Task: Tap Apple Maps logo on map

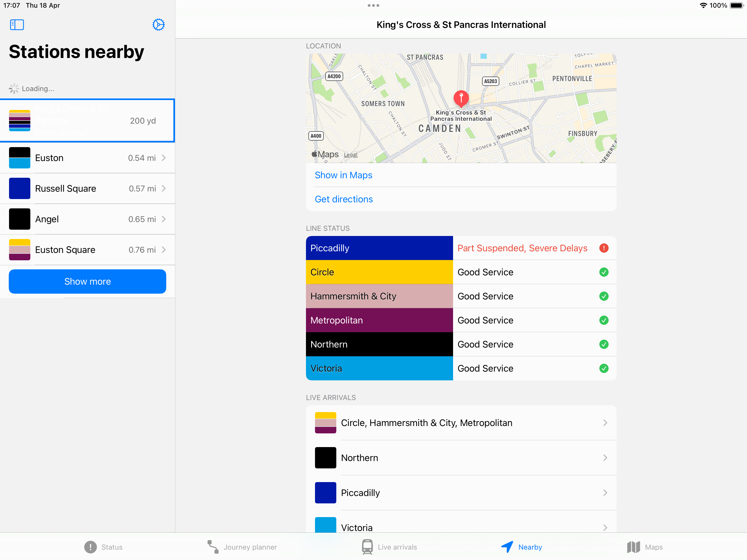Action: coord(325,154)
